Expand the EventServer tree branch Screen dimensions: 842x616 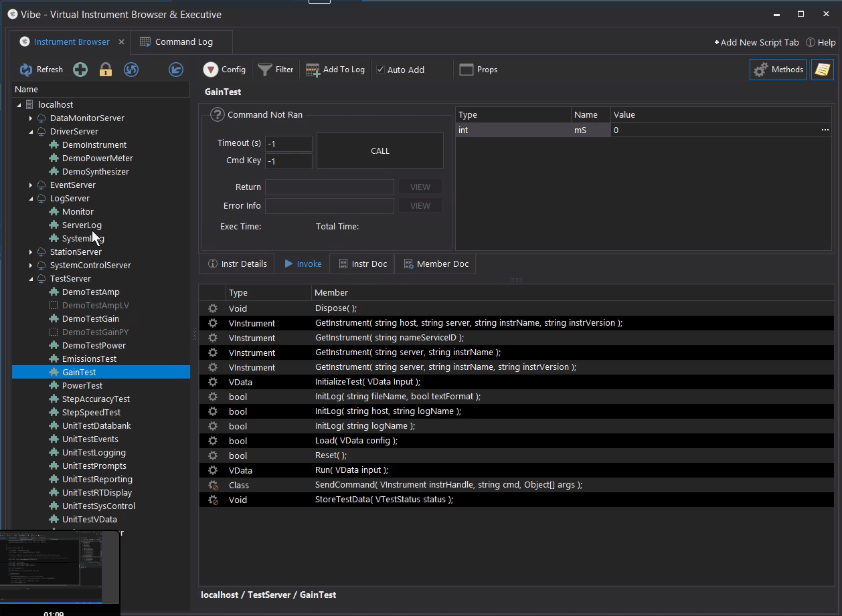point(30,185)
